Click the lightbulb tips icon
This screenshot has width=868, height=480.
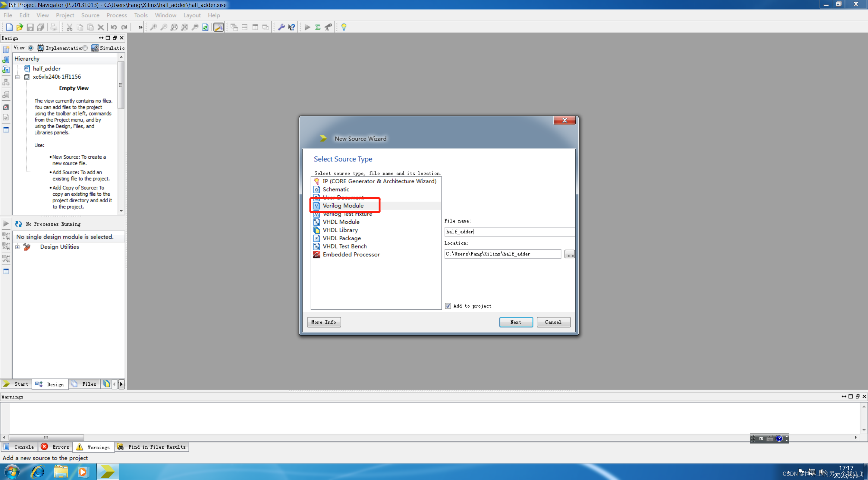(344, 27)
